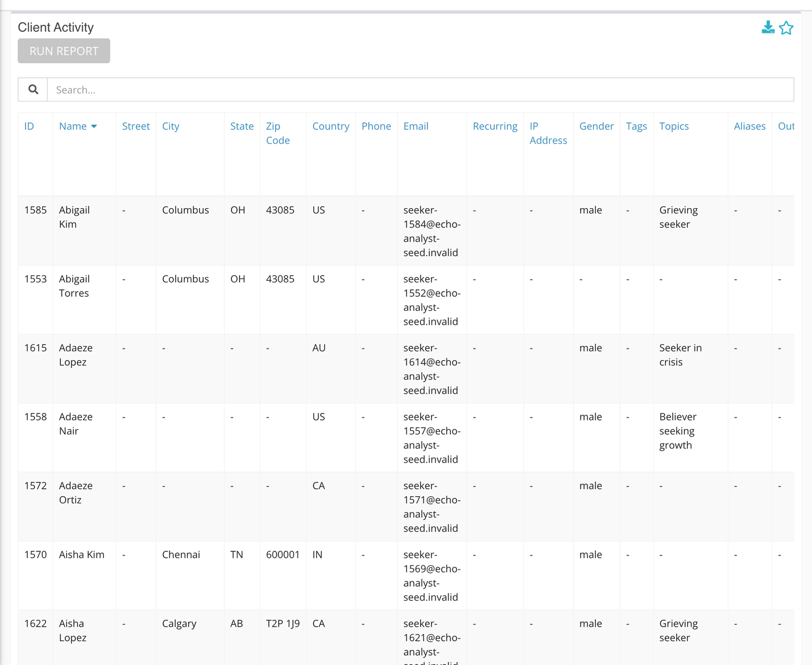Download the Client Activity report
Screen dimensions: 812x665
point(768,27)
